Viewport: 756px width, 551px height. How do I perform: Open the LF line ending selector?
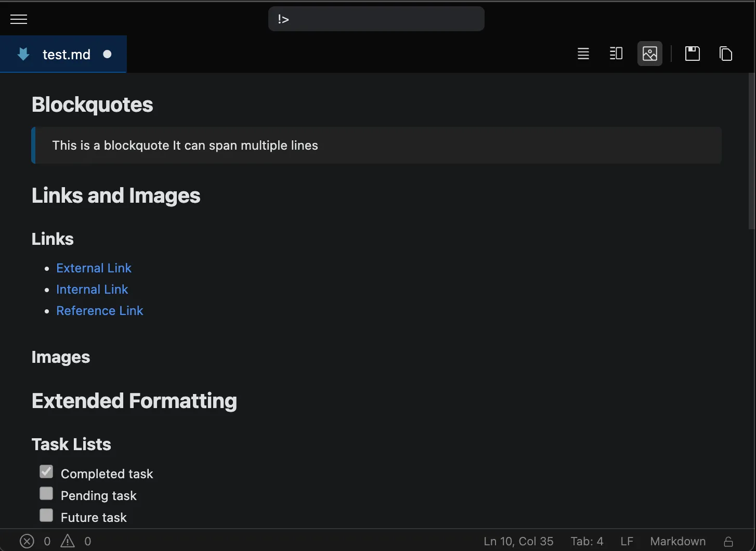[x=627, y=541]
